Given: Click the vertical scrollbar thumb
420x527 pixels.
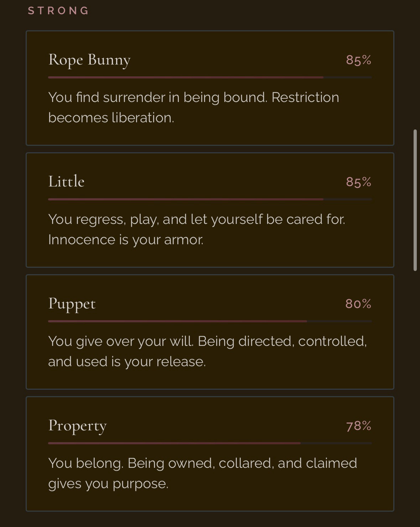Looking at the screenshot, I should (415, 200).
